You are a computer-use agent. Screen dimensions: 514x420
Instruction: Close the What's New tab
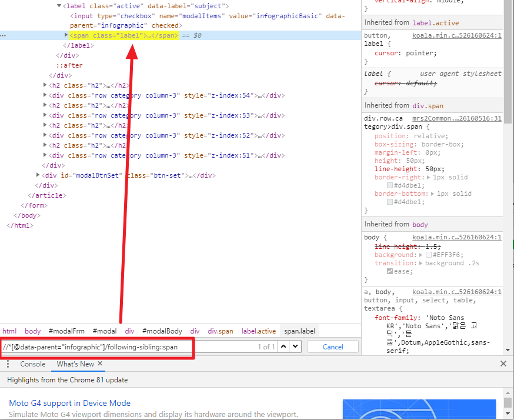(100, 364)
